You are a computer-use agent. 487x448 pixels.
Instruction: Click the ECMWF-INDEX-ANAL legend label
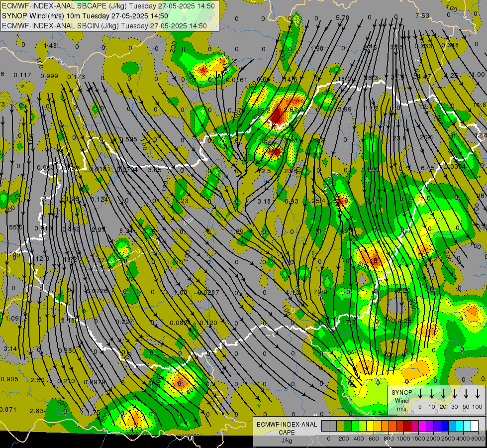tap(287, 425)
